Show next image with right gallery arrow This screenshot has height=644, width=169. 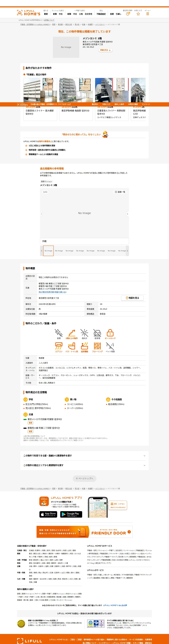point(127,214)
